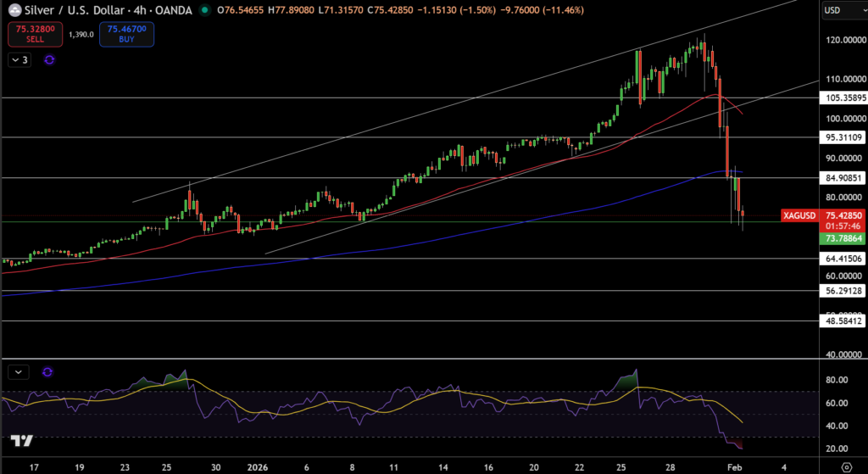868x474 pixels.
Task: Open chart settings hexagon gear icon
Action: coord(845,466)
